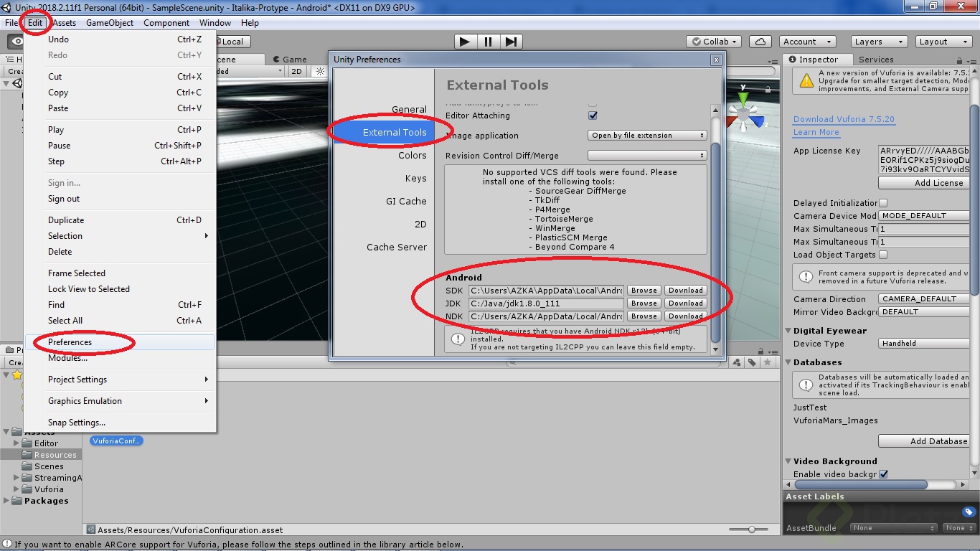Viewport: 980px width, 551px height.
Task: Open the Image application dropdown
Action: 647,136
